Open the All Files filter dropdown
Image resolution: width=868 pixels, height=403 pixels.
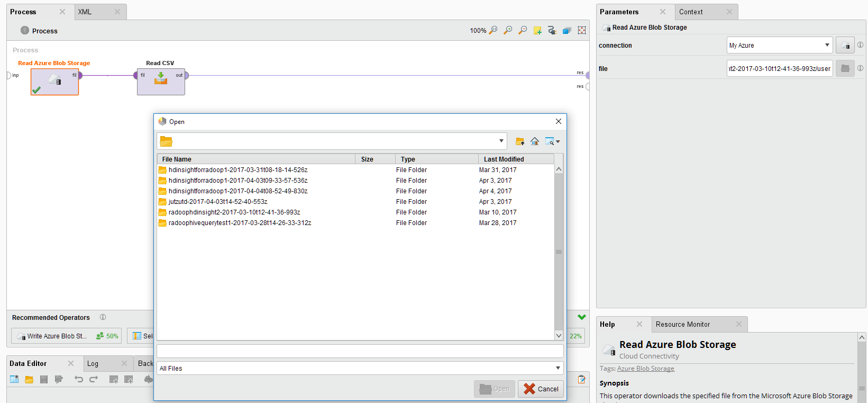pyautogui.click(x=558, y=368)
